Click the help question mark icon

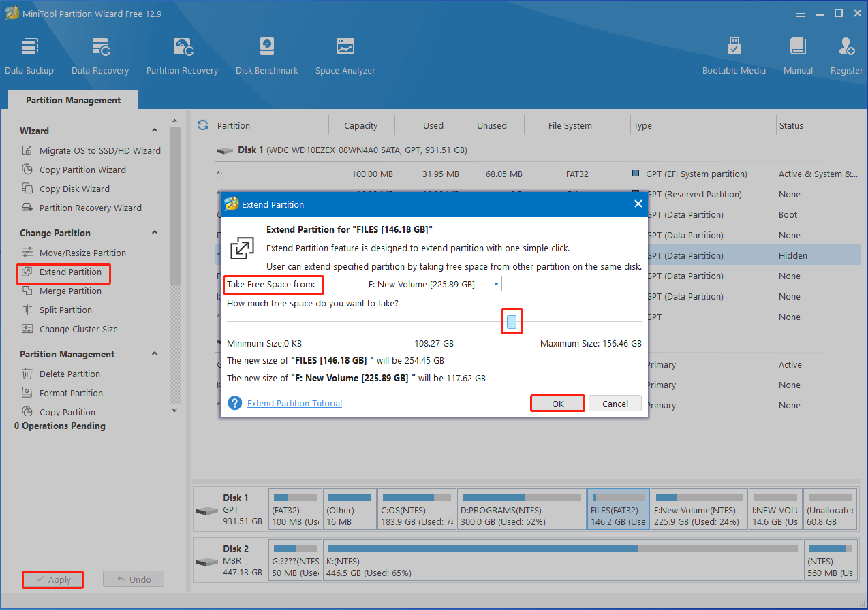coord(235,404)
